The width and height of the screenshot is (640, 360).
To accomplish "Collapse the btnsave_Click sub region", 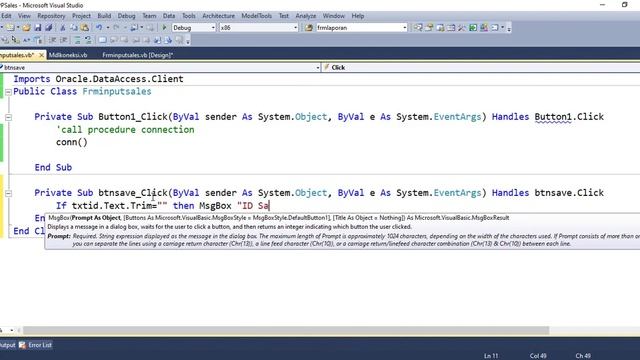I will [x=8, y=193].
